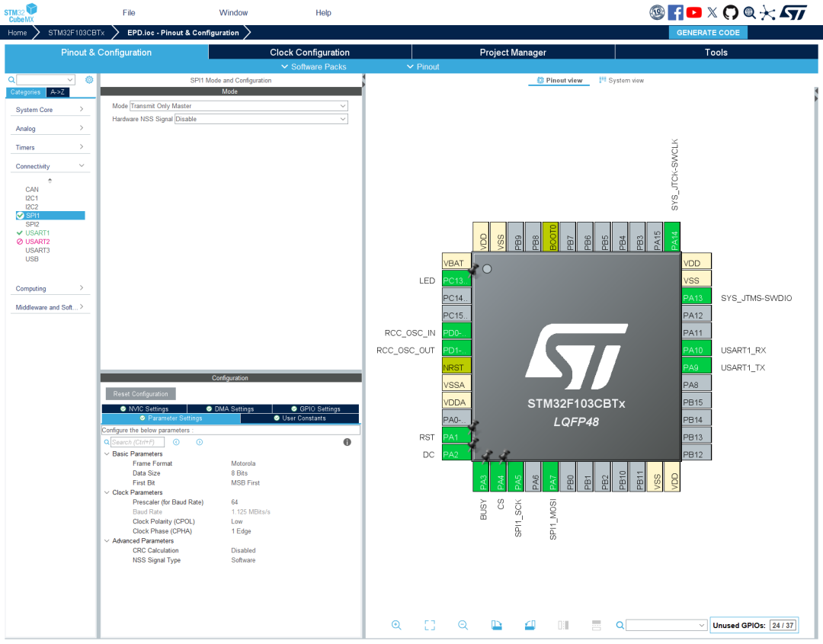
Task: Click the search icon beside the peripheral search box
Action: (11, 80)
